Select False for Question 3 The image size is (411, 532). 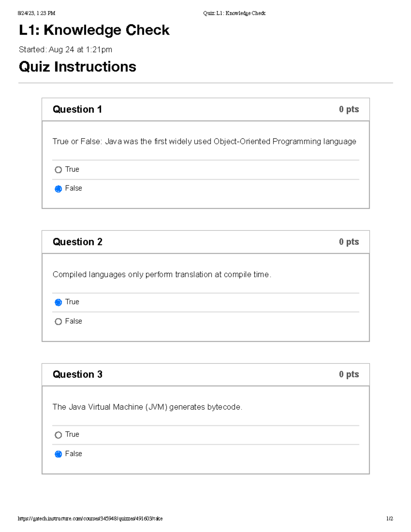pyautogui.click(x=58, y=454)
